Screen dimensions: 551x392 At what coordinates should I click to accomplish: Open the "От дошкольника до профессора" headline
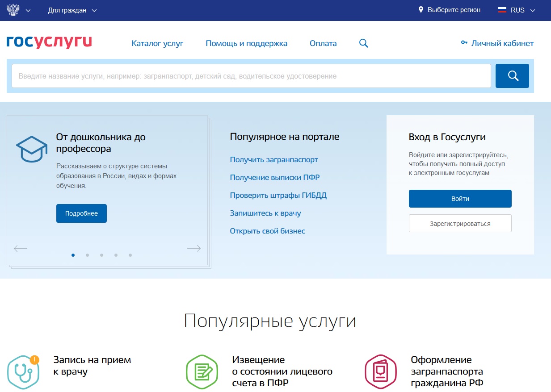pyautogui.click(x=101, y=143)
